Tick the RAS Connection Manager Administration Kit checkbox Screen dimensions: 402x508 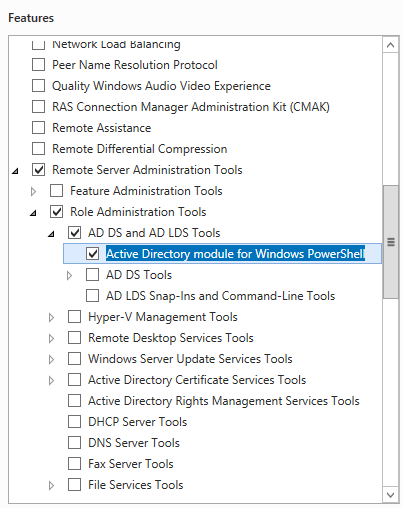[x=38, y=107]
